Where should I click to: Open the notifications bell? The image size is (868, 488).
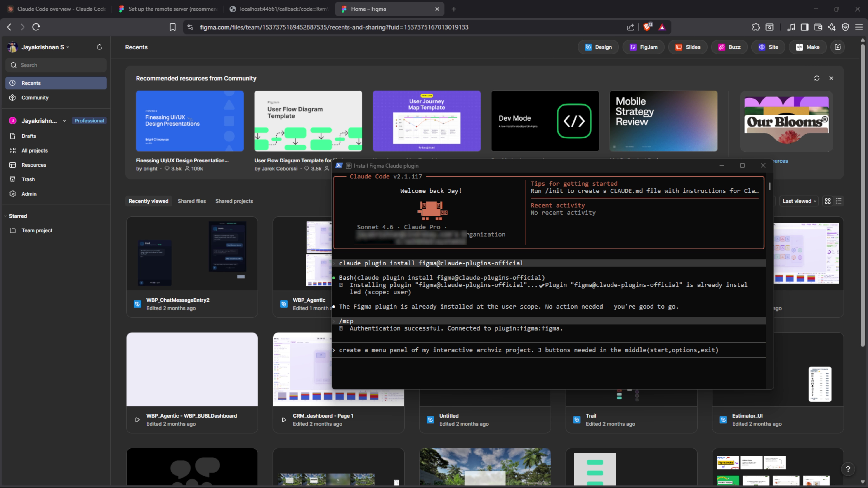(x=99, y=47)
